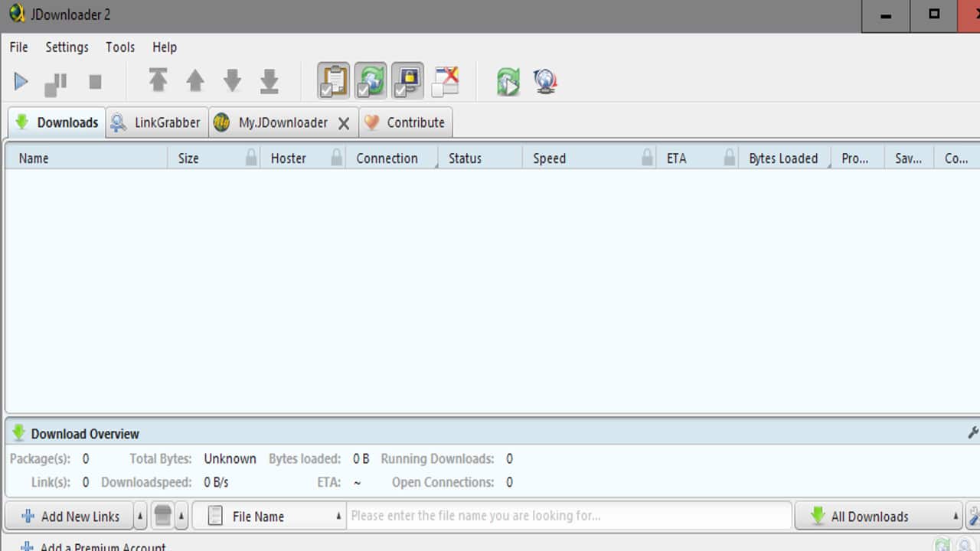Toggle premium usage lock button
The width and height of the screenshot is (980, 551).
(407, 80)
